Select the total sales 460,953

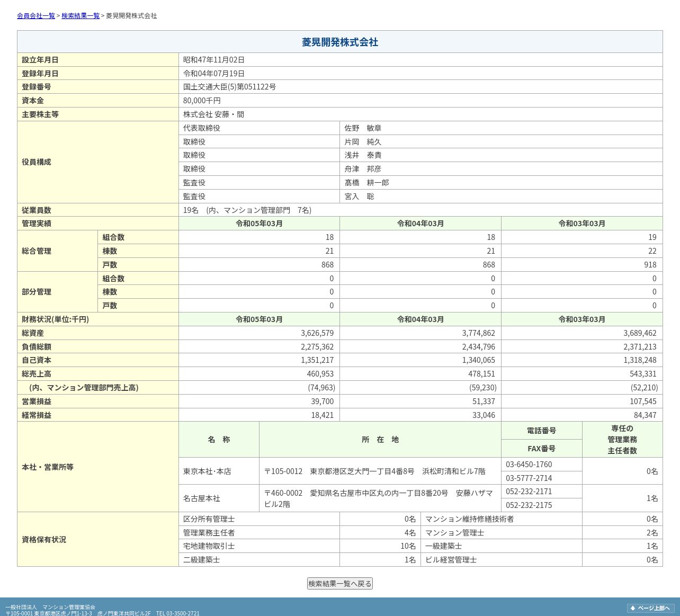click(x=320, y=374)
